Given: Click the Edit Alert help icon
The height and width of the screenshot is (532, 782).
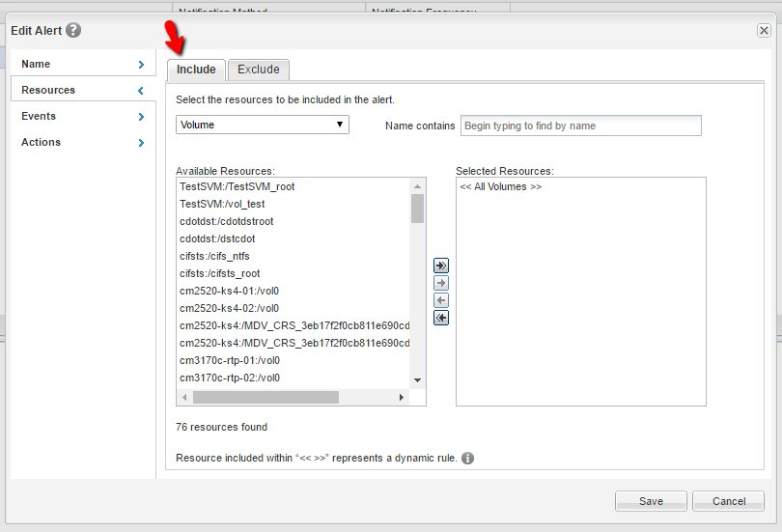Looking at the screenshot, I should pos(73,30).
